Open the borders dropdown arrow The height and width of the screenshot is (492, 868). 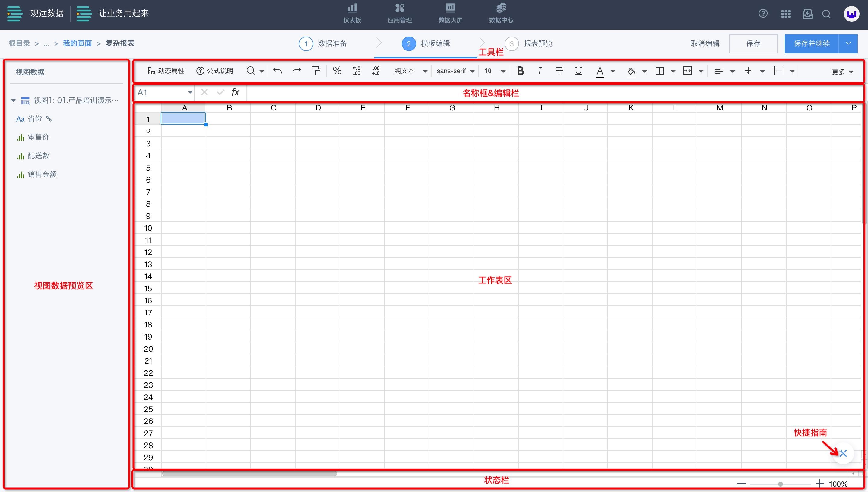click(673, 71)
